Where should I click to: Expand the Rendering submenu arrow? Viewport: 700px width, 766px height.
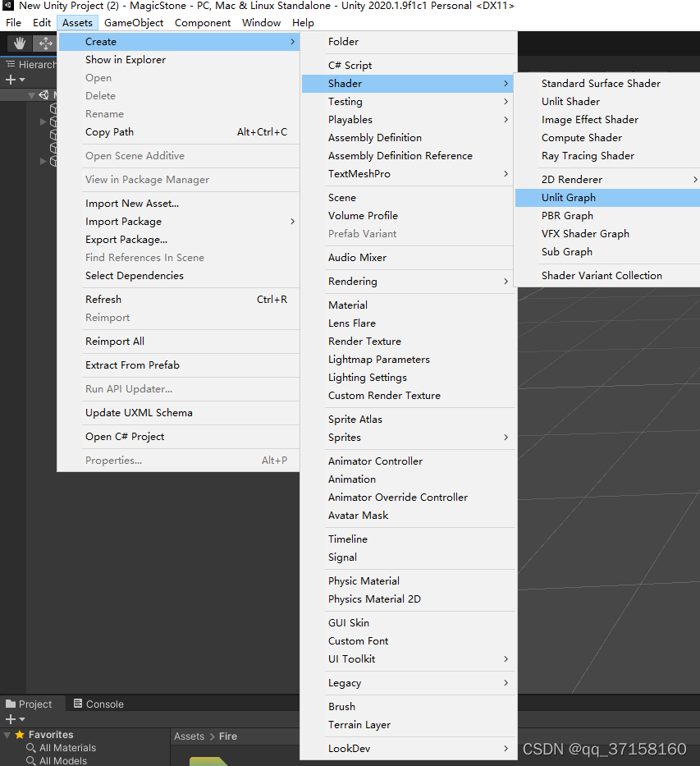(x=506, y=282)
